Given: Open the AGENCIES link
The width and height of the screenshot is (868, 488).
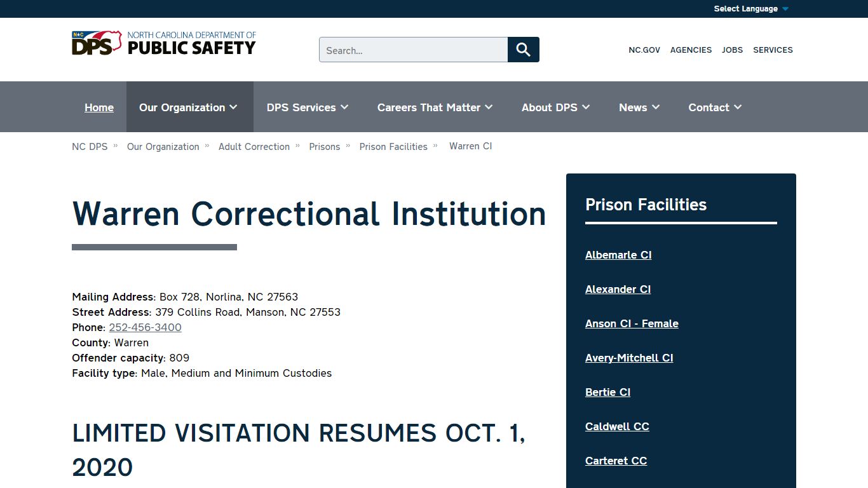Looking at the screenshot, I should [x=691, y=50].
